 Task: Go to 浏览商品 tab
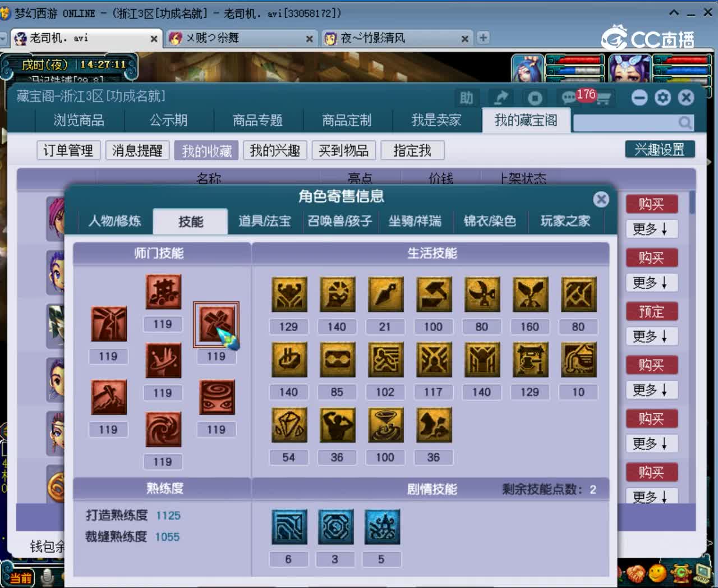[x=79, y=121]
